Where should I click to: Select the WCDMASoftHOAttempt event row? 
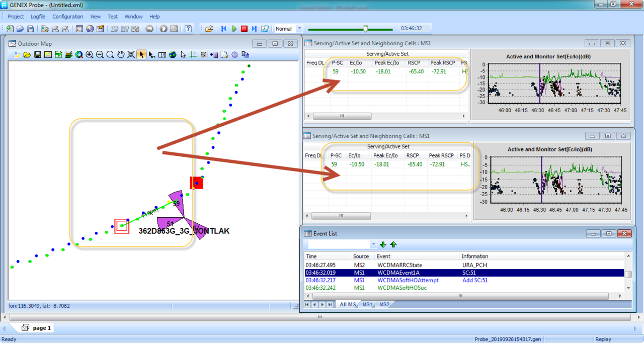(x=464, y=280)
